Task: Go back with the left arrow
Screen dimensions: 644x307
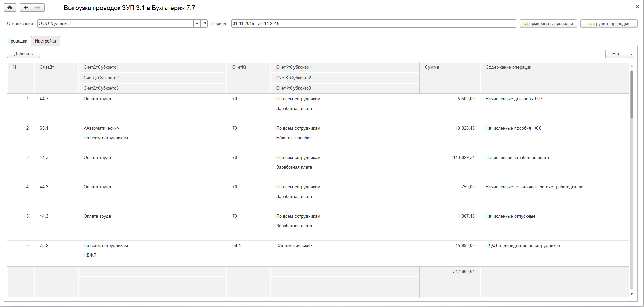Action: [26, 8]
